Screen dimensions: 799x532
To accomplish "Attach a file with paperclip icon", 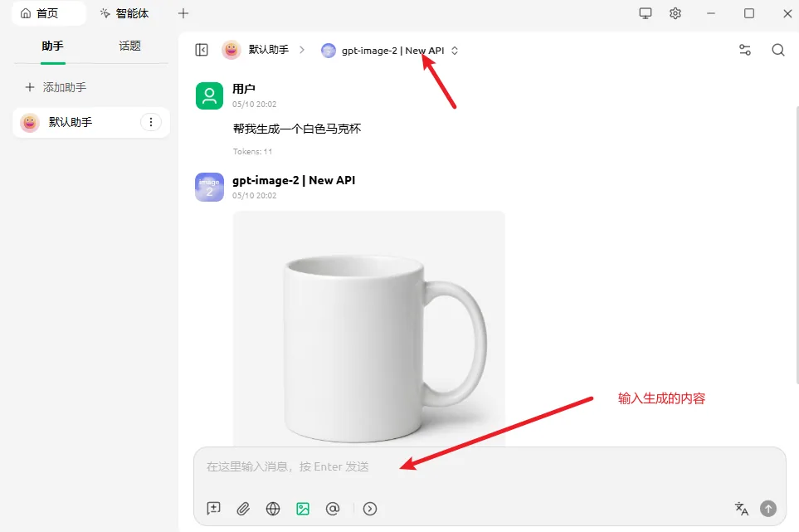I will coord(243,508).
